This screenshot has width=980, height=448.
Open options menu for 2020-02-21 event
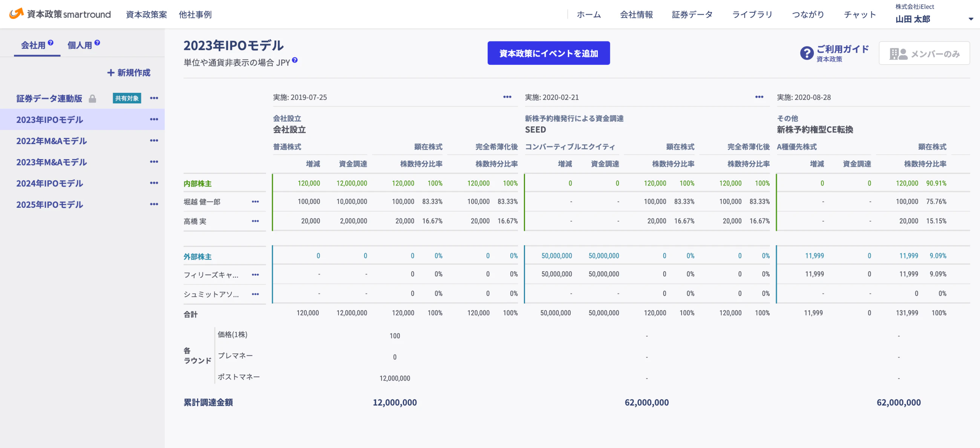click(x=759, y=97)
